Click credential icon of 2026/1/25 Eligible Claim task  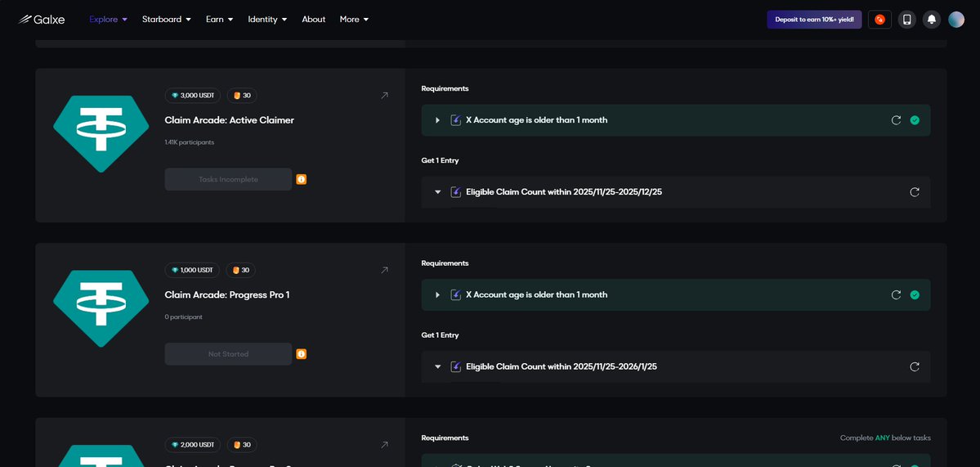click(x=455, y=366)
